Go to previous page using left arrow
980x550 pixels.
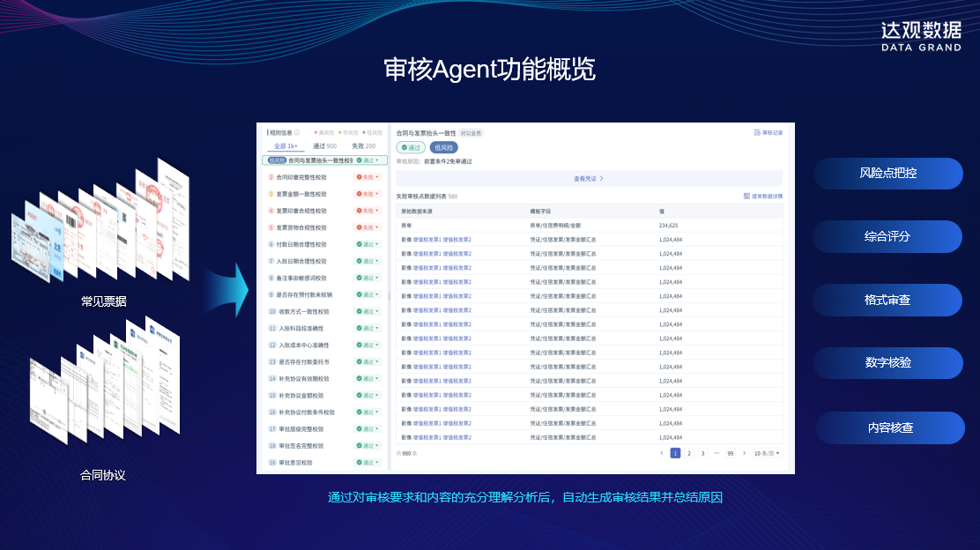662,453
